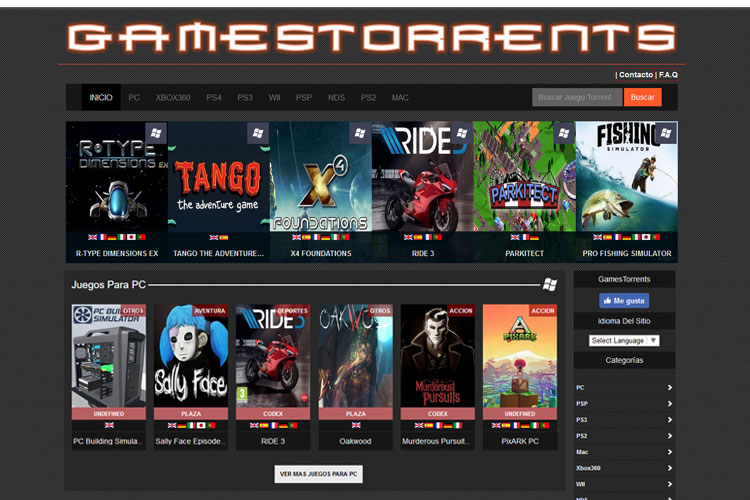The width and height of the screenshot is (750, 500).
Task: Open the NDS navigation tab
Action: pos(336,98)
